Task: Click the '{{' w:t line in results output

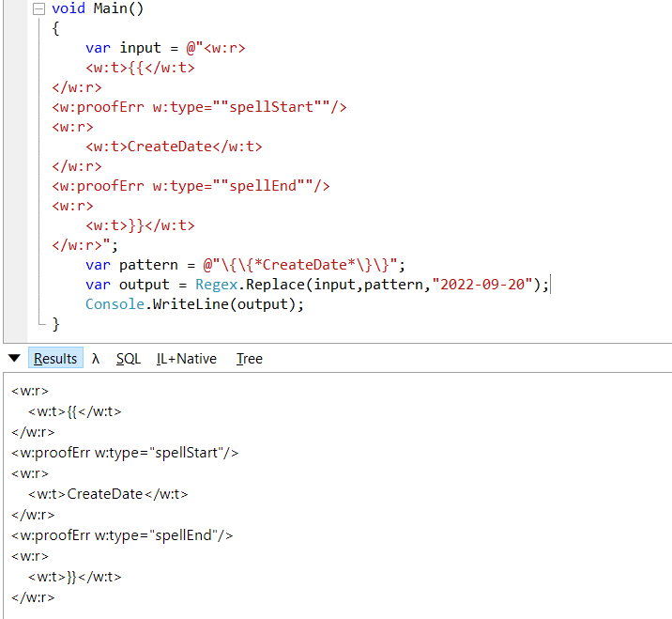Action: (x=74, y=411)
